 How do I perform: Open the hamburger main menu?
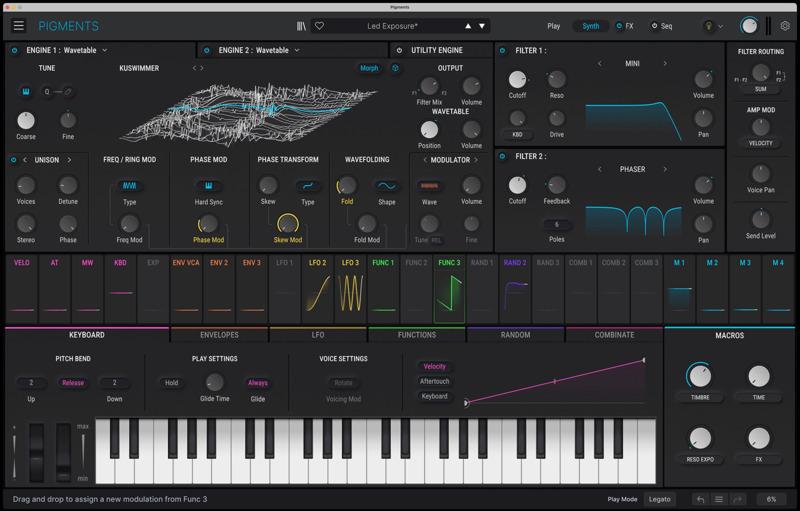(18, 25)
